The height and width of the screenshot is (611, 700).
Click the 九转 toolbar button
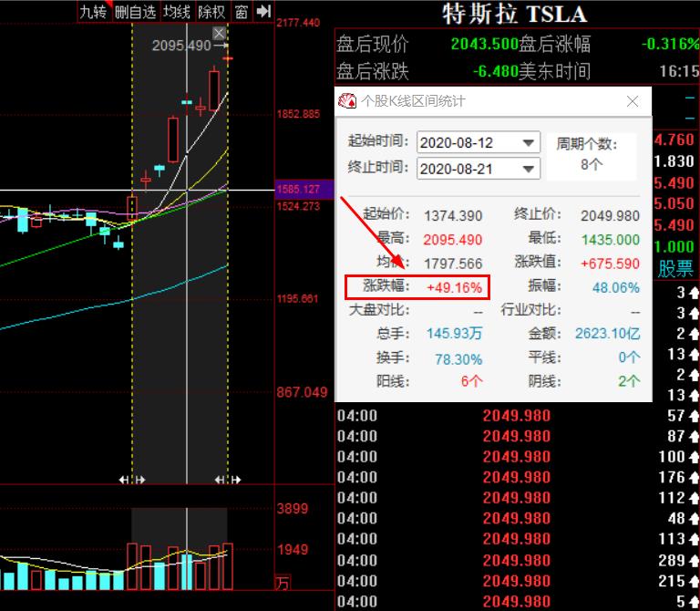pos(93,12)
